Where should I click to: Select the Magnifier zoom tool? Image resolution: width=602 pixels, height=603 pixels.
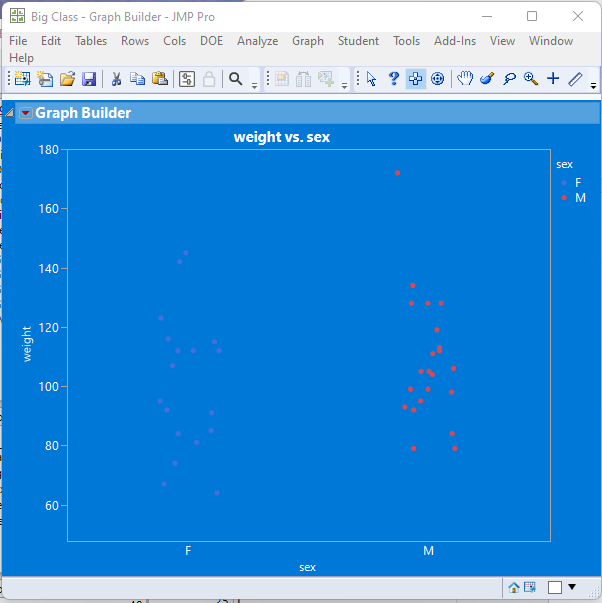click(531, 79)
